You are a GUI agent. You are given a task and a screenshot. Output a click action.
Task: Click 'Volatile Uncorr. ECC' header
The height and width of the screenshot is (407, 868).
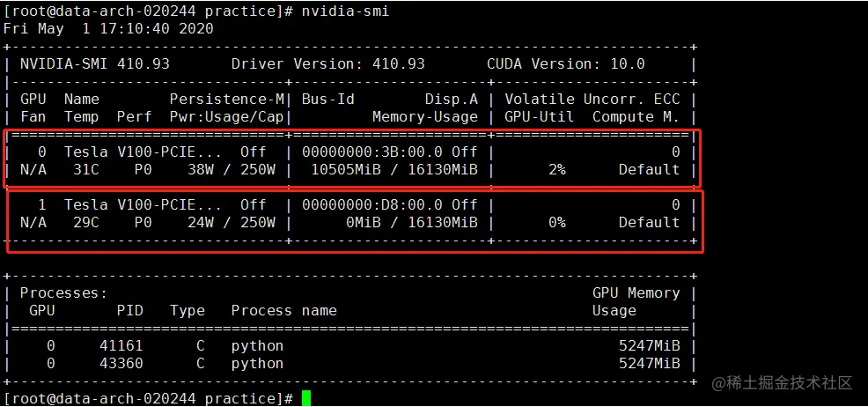click(x=592, y=100)
